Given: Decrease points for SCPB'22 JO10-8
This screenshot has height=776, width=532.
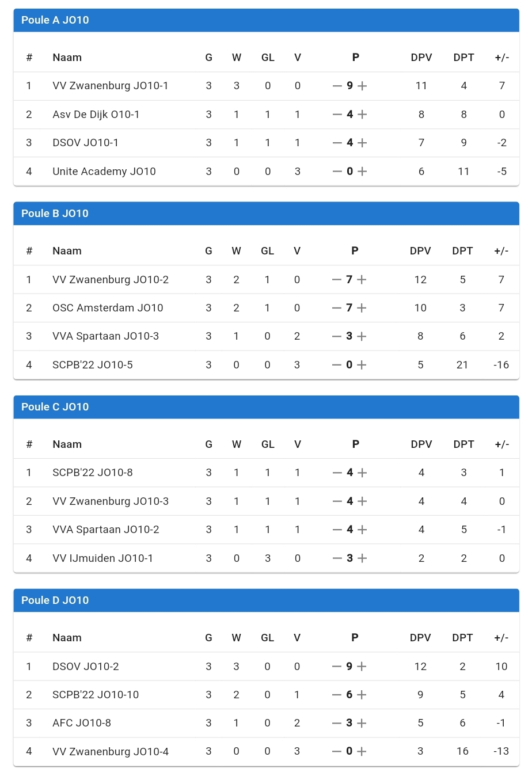Looking at the screenshot, I should click(x=337, y=473).
